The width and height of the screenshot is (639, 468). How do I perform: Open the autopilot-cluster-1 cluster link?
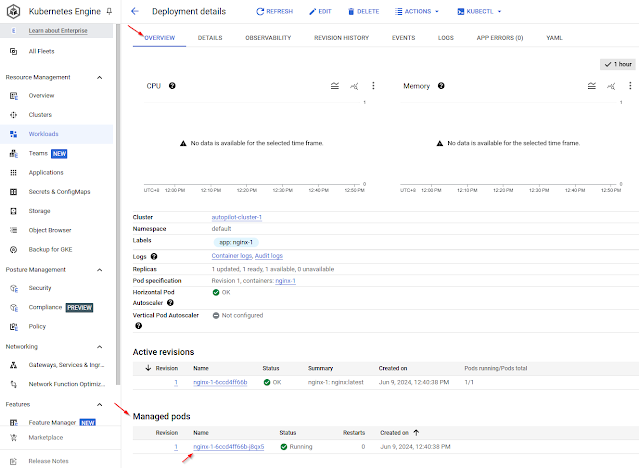[x=236, y=217]
